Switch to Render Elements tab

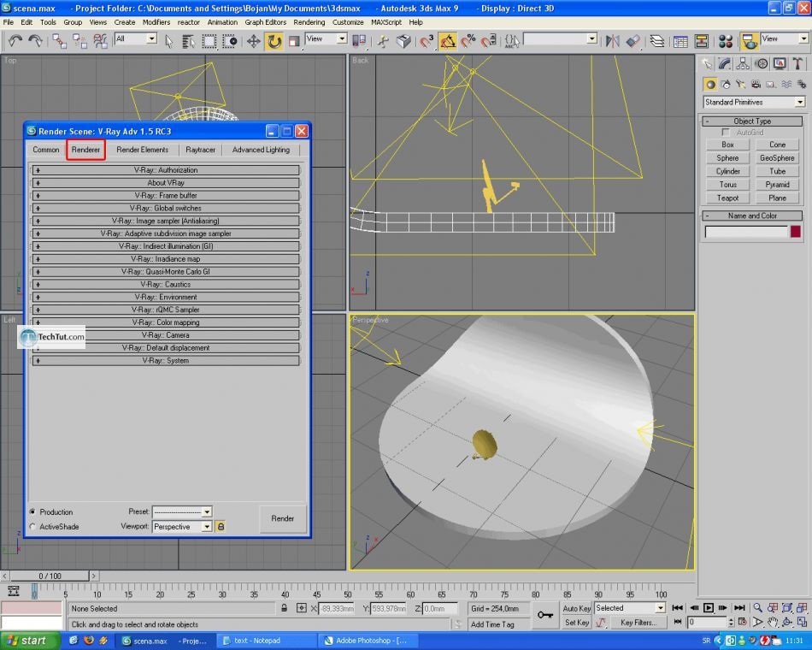(x=143, y=150)
